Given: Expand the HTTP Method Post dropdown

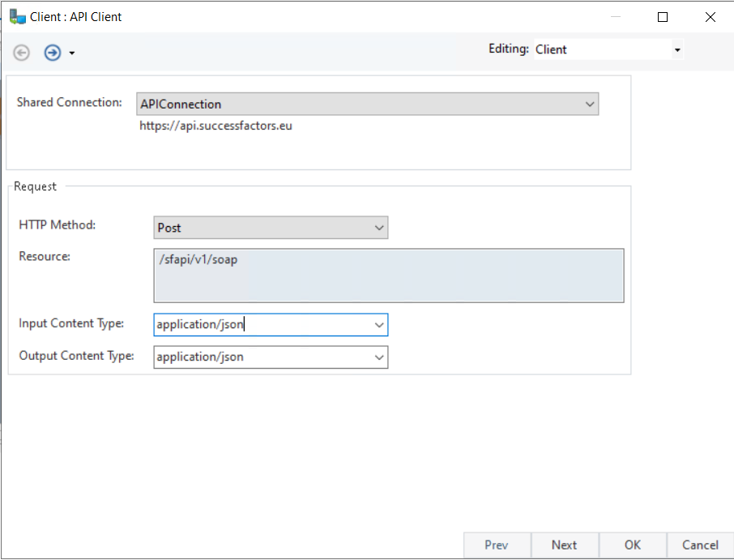Looking at the screenshot, I should 379,228.
